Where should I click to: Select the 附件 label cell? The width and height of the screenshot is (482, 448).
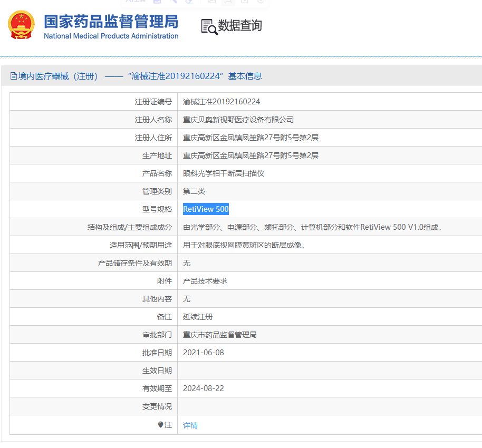tap(93, 281)
